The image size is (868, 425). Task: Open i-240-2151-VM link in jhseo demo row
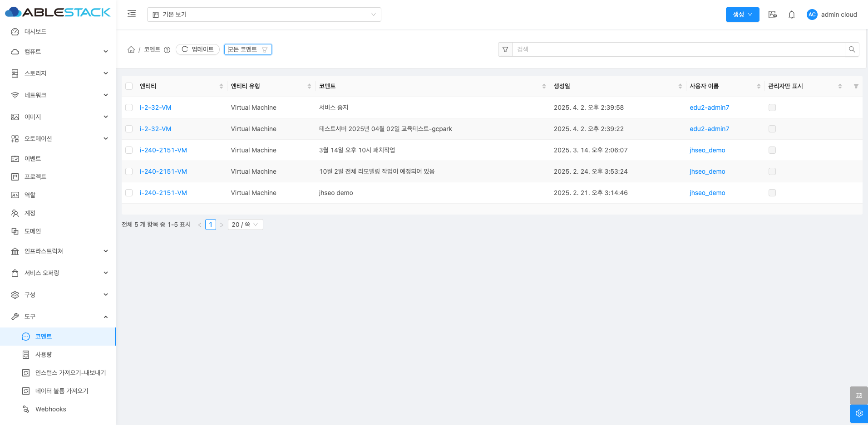coord(163,193)
